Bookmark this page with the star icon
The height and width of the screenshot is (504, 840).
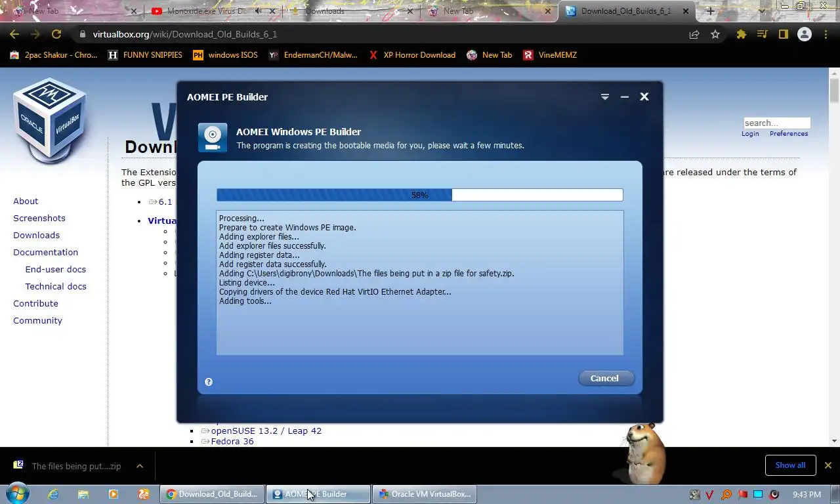tap(715, 34)
